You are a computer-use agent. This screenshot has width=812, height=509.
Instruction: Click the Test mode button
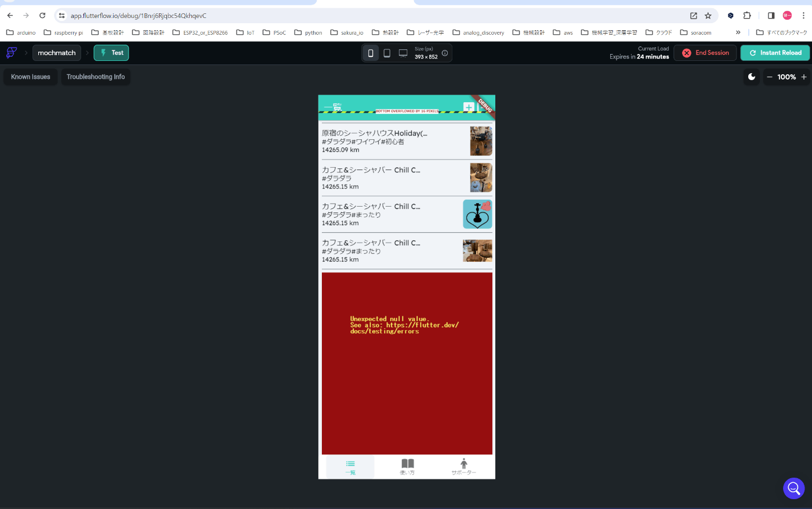(x=111, y=53)
